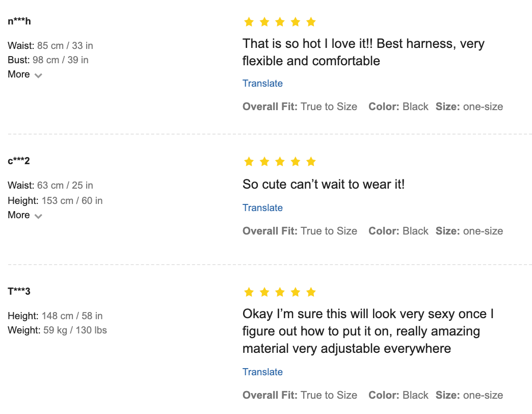Expand More measurements for reviewer c***2
This screenshot has width=532, height=414.
tap(19, 215)
